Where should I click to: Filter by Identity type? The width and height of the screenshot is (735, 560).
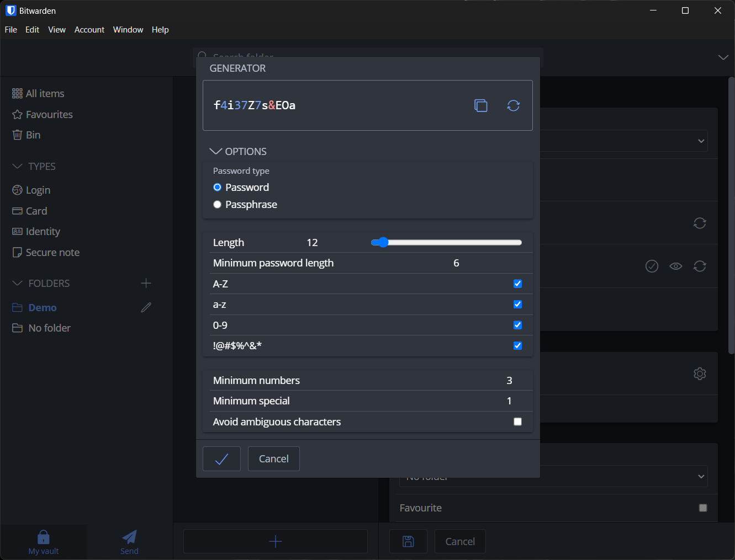36,231
